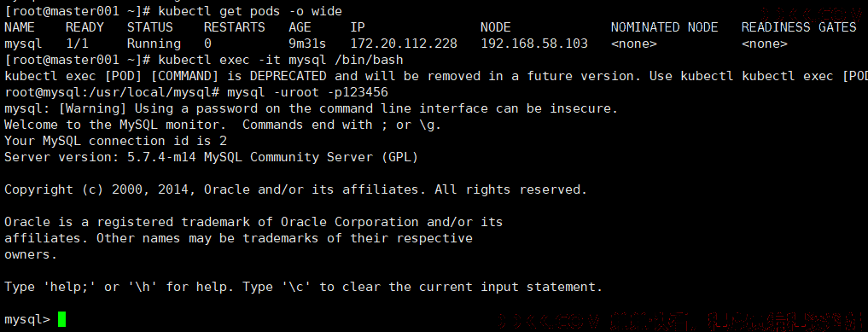Click the kubectl exec -it mysql command

281,60
